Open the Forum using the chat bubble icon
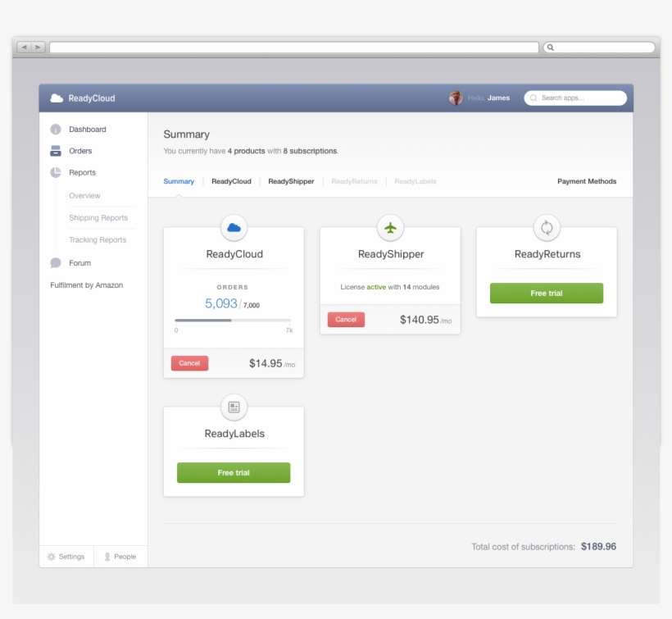 click(x=55, y=262)
